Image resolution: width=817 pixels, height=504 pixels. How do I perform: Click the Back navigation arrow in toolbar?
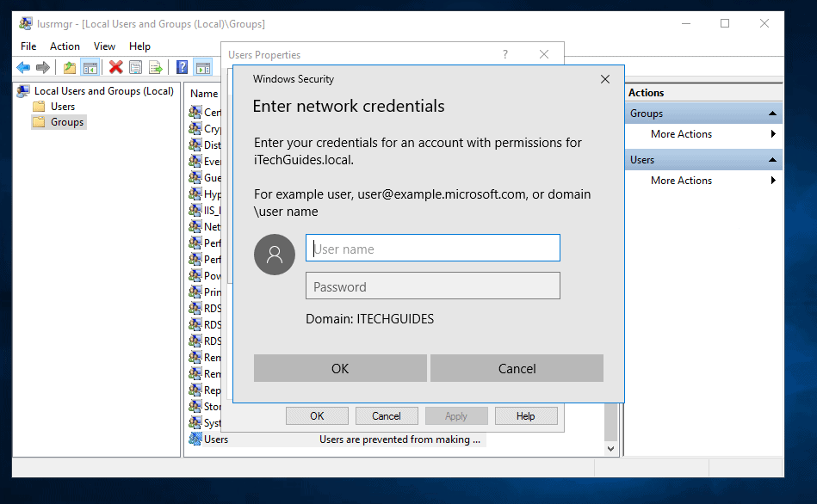tap(23, 67)
